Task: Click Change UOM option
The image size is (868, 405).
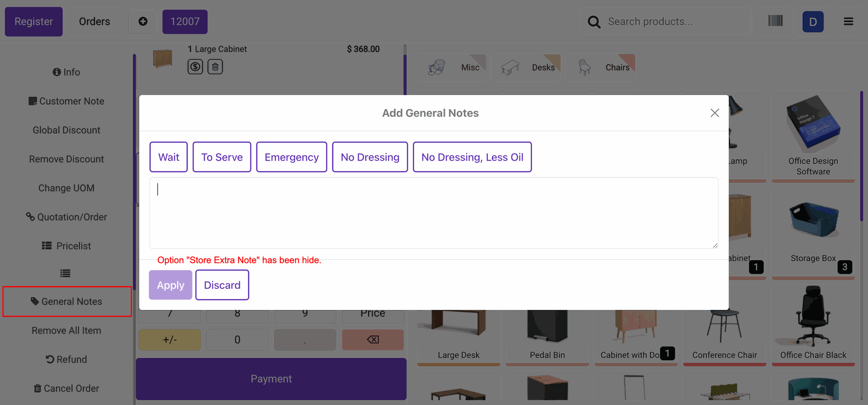Action: (66, 188)
